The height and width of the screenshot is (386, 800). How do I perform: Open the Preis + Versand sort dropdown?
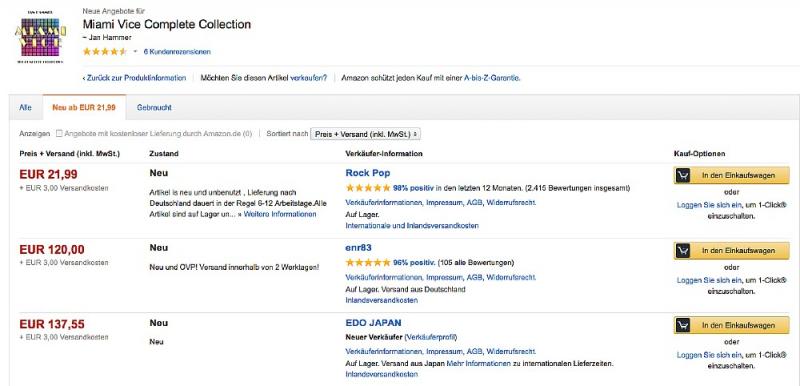point(365,134)
